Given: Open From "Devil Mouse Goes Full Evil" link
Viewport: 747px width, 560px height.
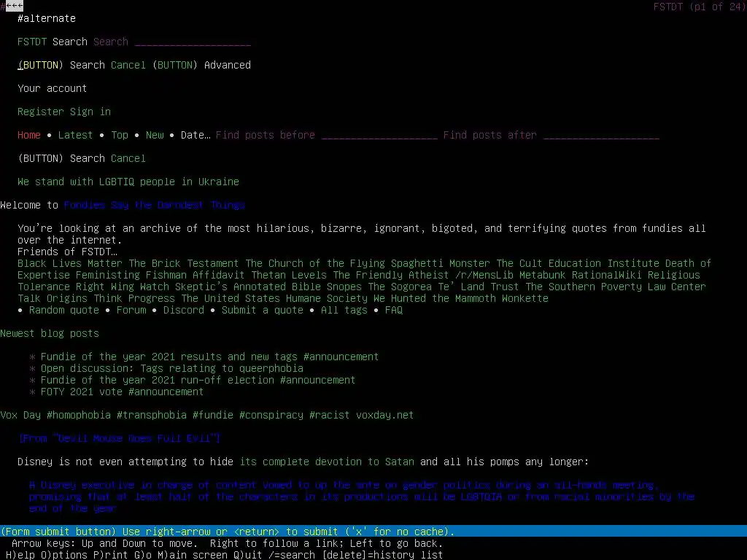Looking at the screenshot, I should pos(119,438).
